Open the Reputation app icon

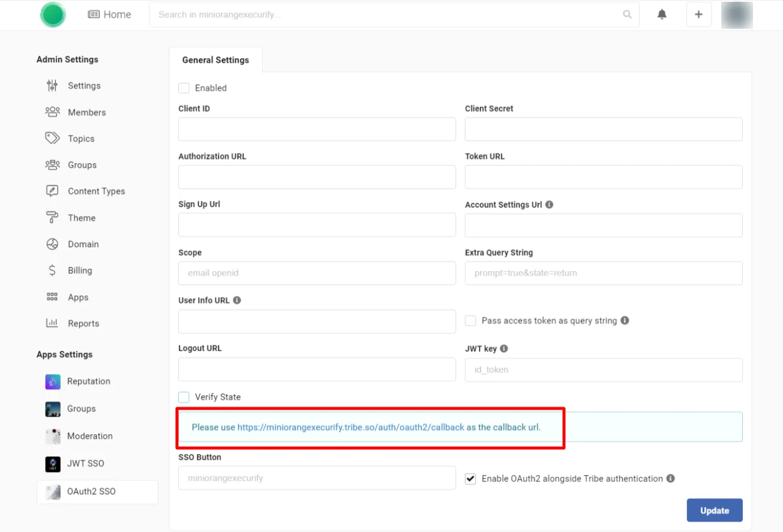(53, 381)
